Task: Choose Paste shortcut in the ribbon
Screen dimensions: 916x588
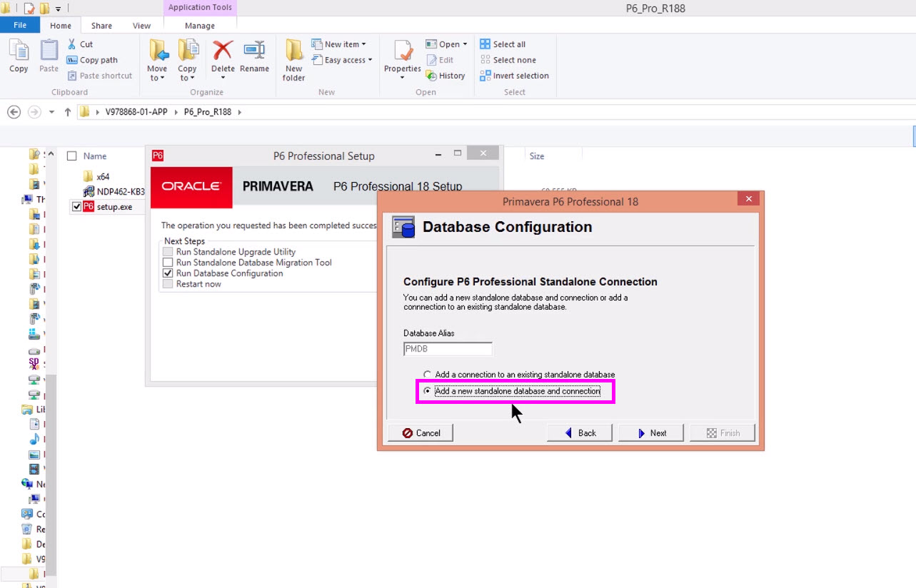Action: 99,76
